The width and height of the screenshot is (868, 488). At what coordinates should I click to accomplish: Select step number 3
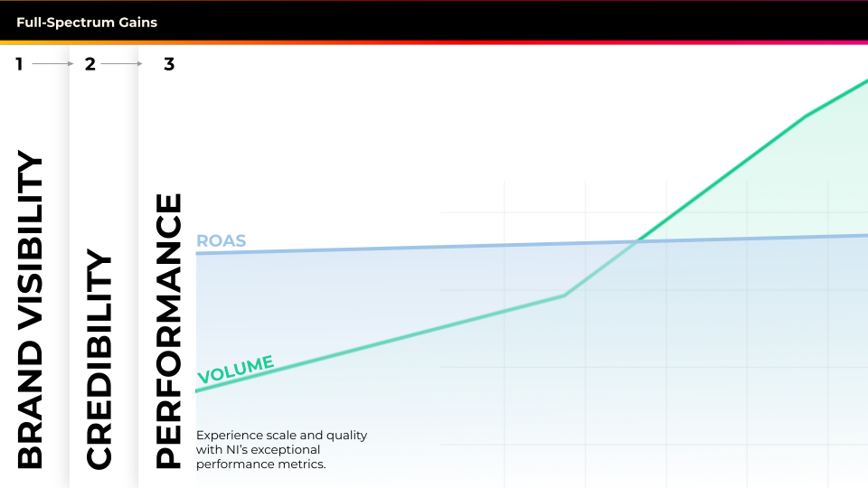point(169,64)
